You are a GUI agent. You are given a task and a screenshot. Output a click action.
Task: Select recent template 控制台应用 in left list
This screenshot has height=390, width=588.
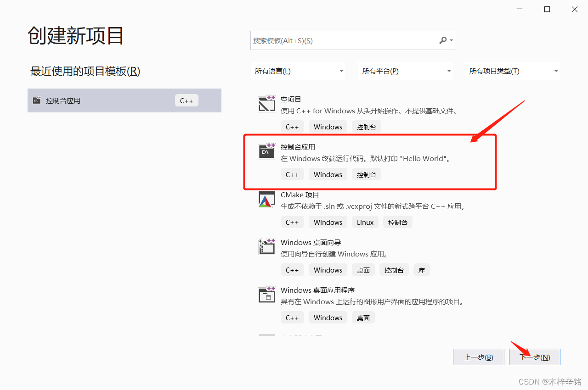click(x=124, y=100)
